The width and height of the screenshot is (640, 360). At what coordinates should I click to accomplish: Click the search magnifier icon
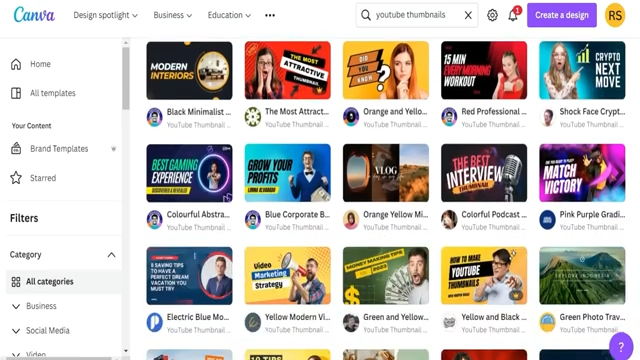[366, 16]
